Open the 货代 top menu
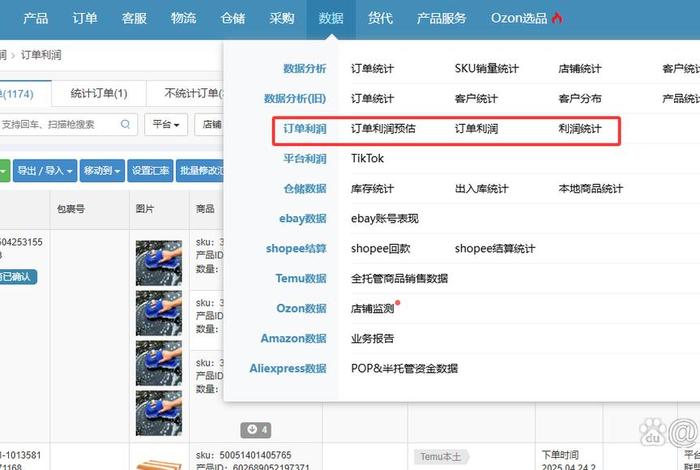The width and height of the screenshot is (700, 470). point(380,18)
